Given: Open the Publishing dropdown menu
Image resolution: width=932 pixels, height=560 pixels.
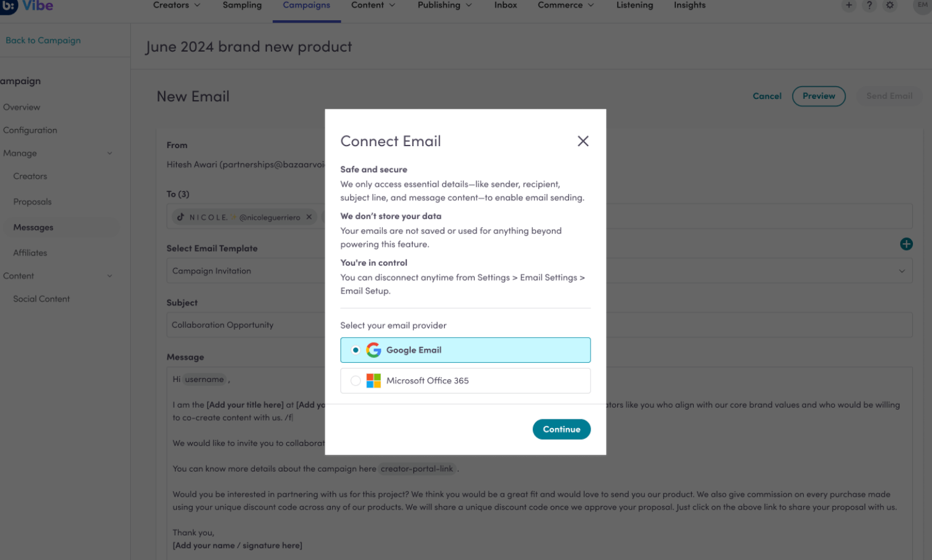Looking at the screenshot, I should [445, 6].
